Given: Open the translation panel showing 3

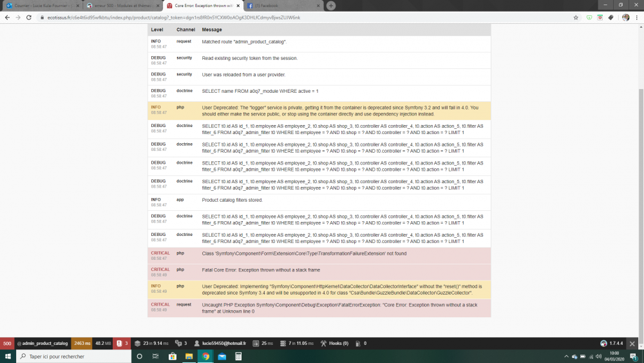Looking at the screenshot, I should click(181, 343).
